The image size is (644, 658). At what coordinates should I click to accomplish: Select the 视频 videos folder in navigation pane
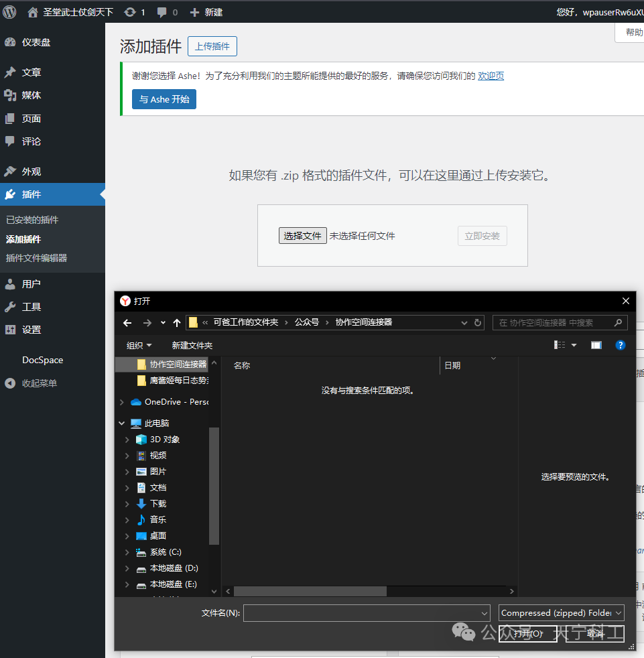157,455
